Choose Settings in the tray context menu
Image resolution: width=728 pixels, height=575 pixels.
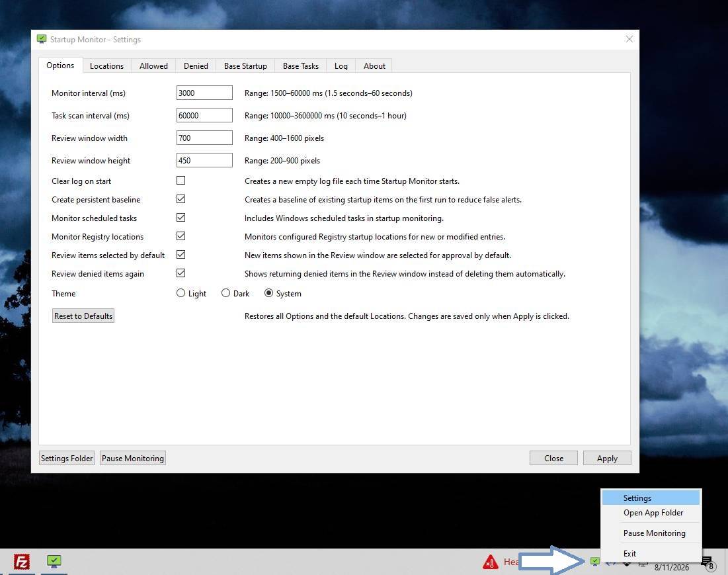click(651, 498)
